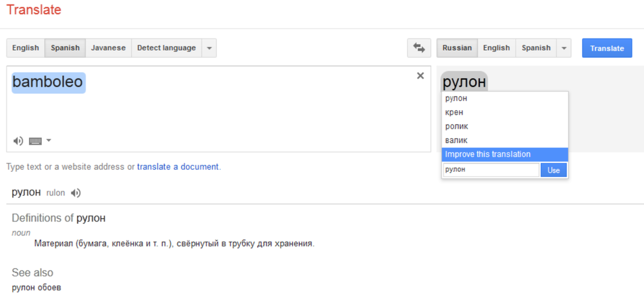The height and width of the screenshot is (298, 644).
Task: Open the translate a document link
Action: pos(178,167)
